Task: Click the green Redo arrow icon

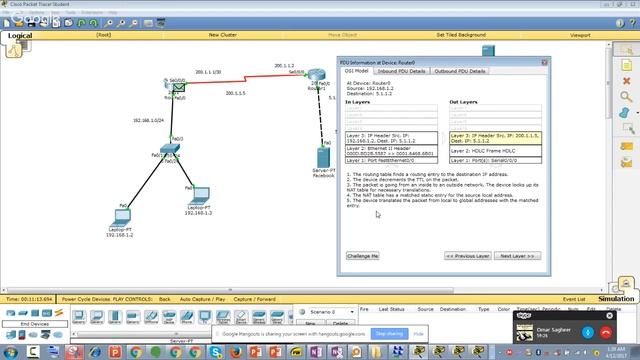Action: click(x=94, y=23)
